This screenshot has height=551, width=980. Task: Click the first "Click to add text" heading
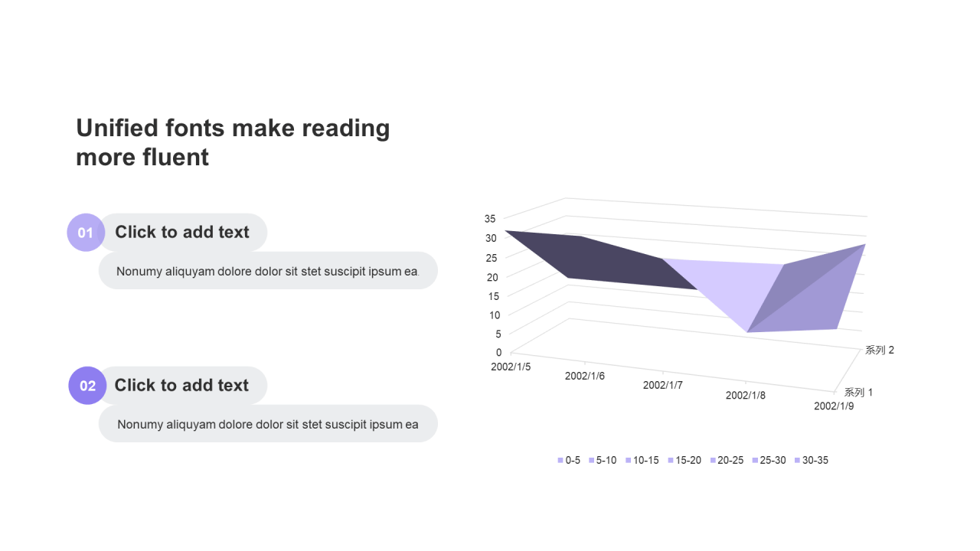(182, 232)
